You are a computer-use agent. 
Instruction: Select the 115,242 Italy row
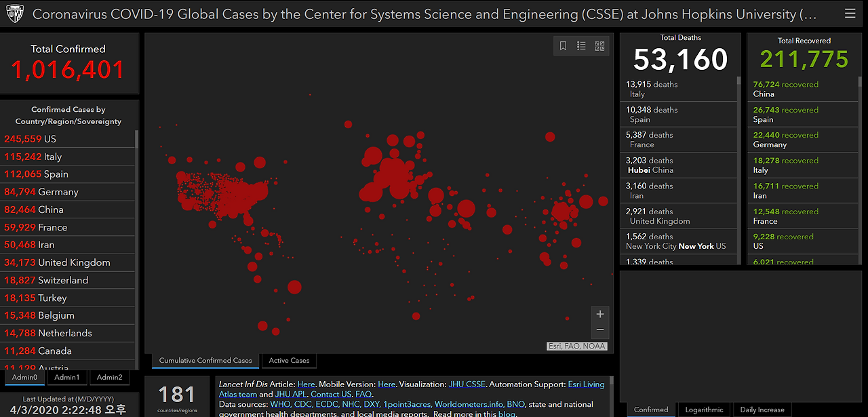click(68, 157)
